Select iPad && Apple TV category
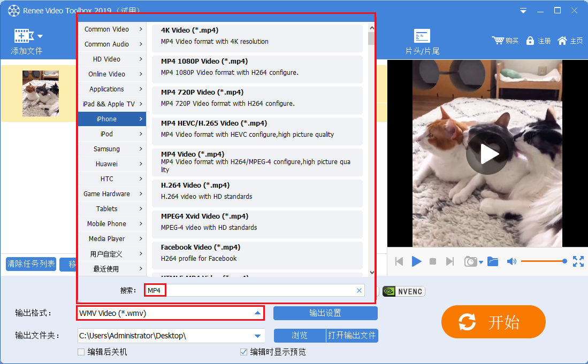Screen dimensions: 588x364 pos(112,104)
